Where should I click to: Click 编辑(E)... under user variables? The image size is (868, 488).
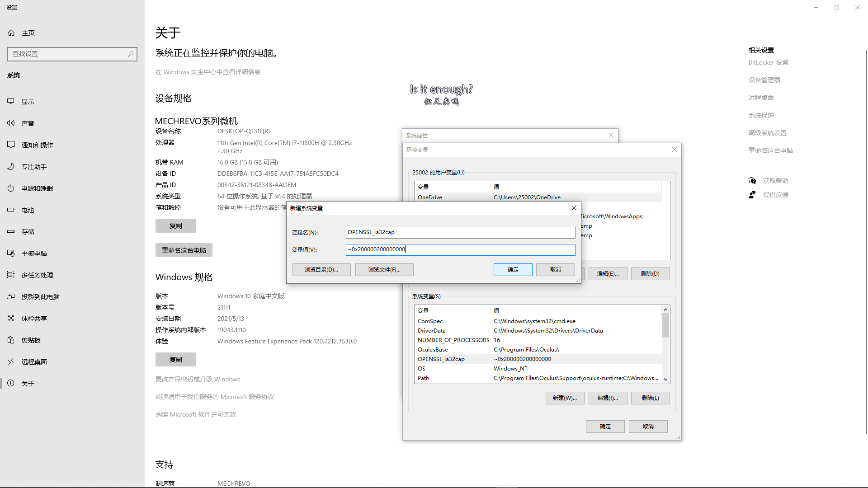[x=608, y=274]
